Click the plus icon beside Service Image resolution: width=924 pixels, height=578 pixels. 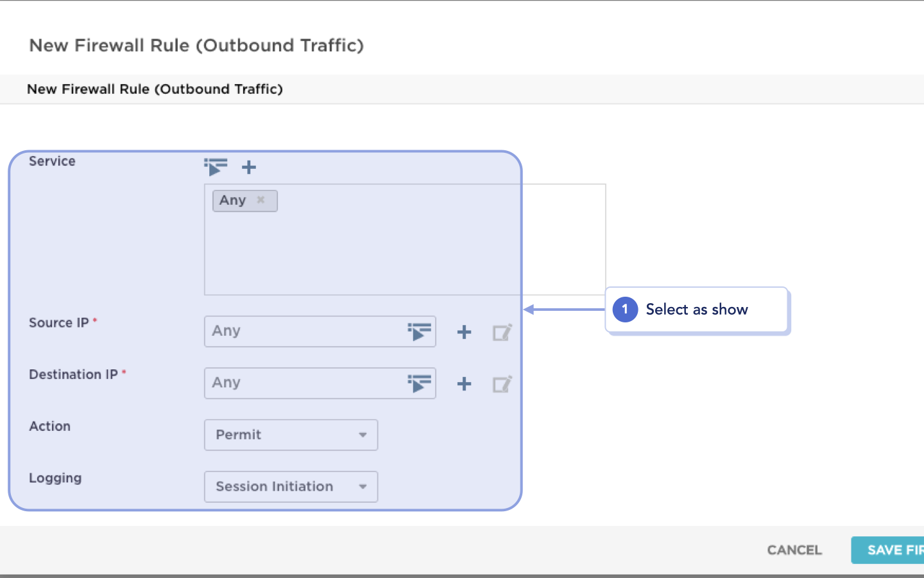[249, 167]
